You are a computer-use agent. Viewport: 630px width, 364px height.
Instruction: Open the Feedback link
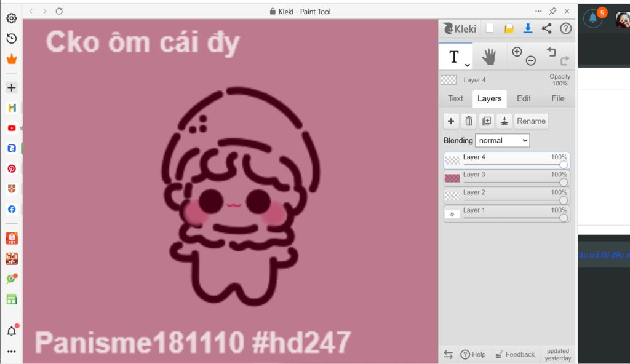[x=515, y=354]
